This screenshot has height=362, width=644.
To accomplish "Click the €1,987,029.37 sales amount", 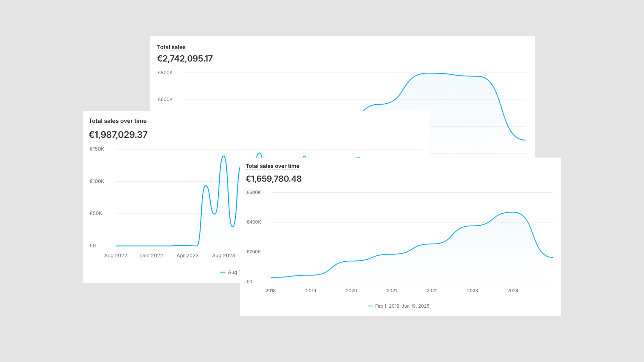I will (x=118, y=135).
